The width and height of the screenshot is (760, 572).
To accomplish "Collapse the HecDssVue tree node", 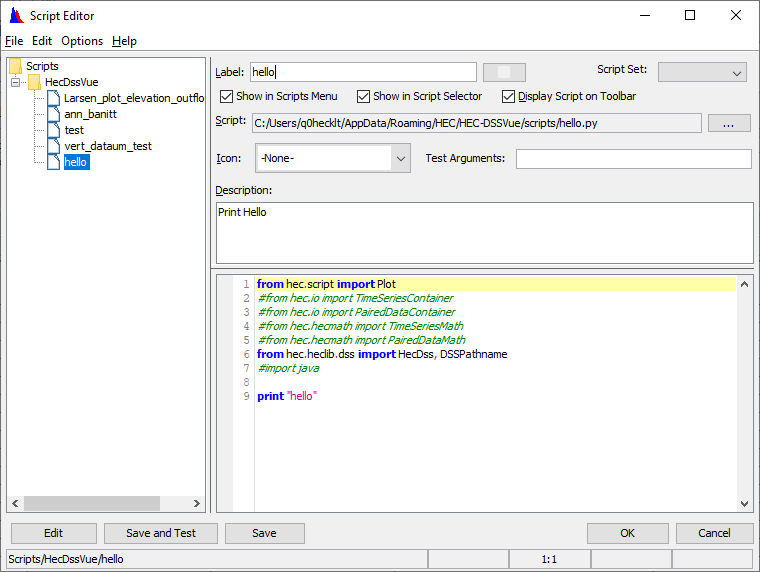I will pyautogui.click(x=16, y=82).
